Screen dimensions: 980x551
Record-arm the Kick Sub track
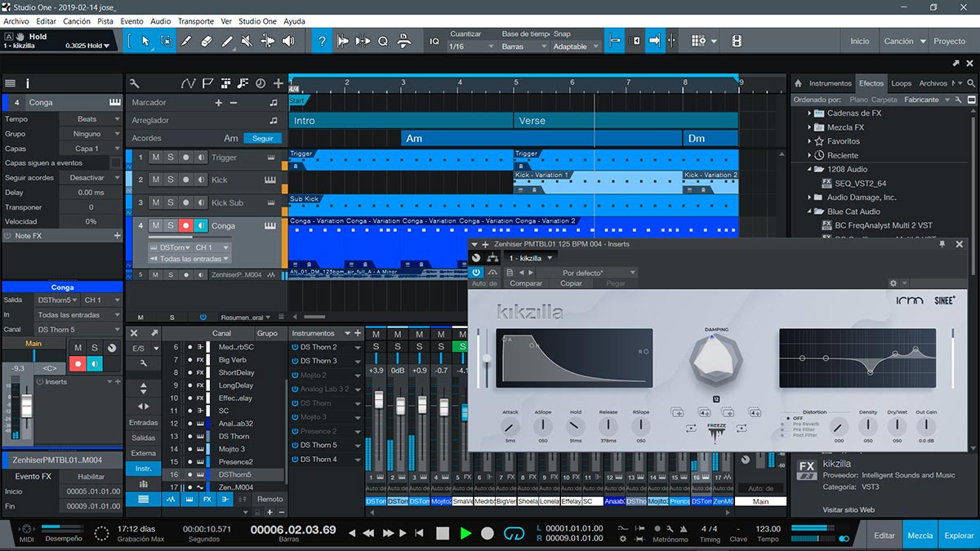(x=186, y=202)
